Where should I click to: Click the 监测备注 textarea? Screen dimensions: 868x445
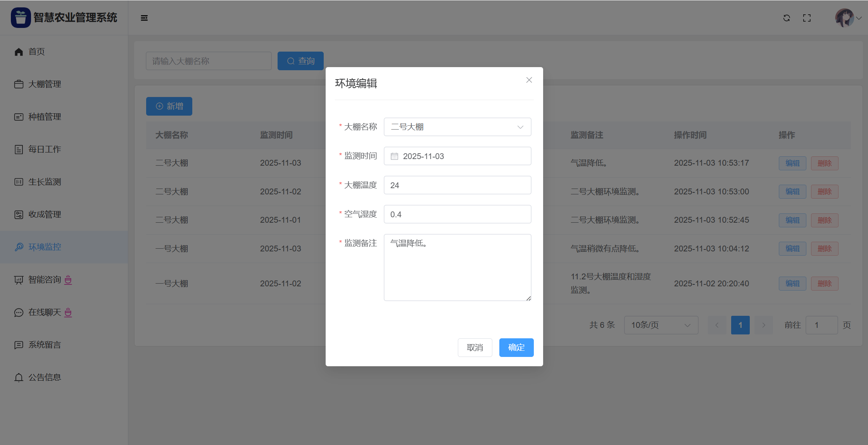457,267
